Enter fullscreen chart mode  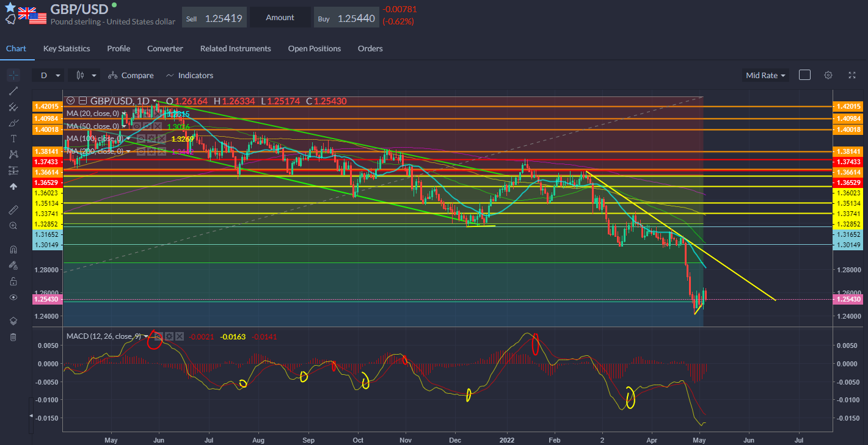852,75
